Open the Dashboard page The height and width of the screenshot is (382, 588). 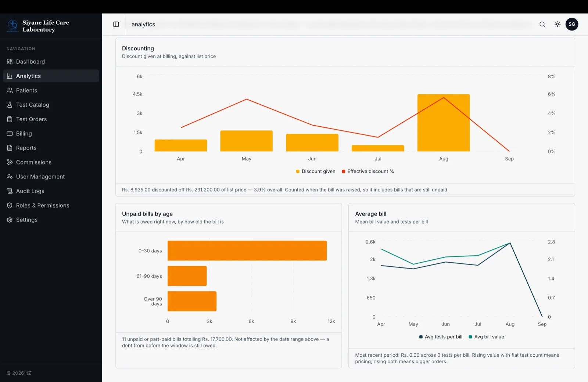click(x=51, y=62)
